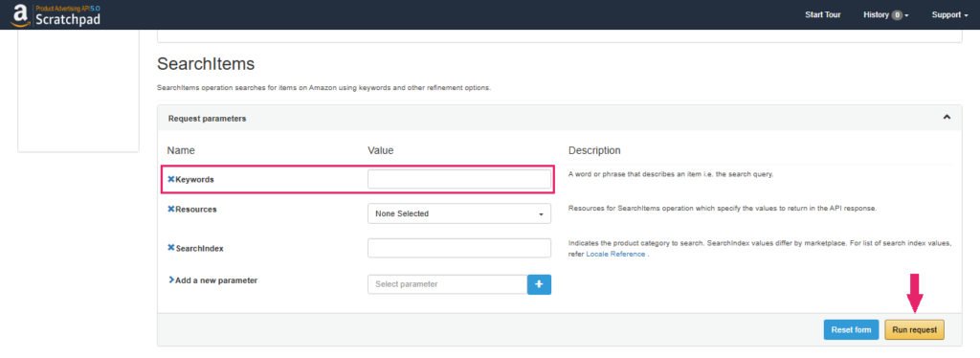
Task: Open the Resources None Selected dropdown
Action: tap(459, 213)
